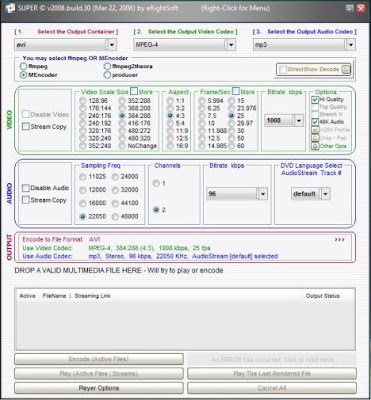Open the AudioStream Track dropdown showing default
This screenshot has height=400, width=371.
(x=311, y=194)
